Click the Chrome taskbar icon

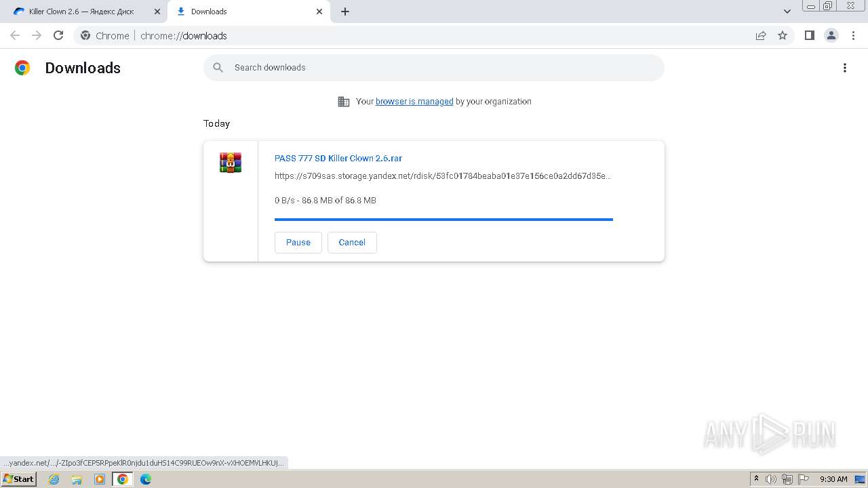pos(123,479)
